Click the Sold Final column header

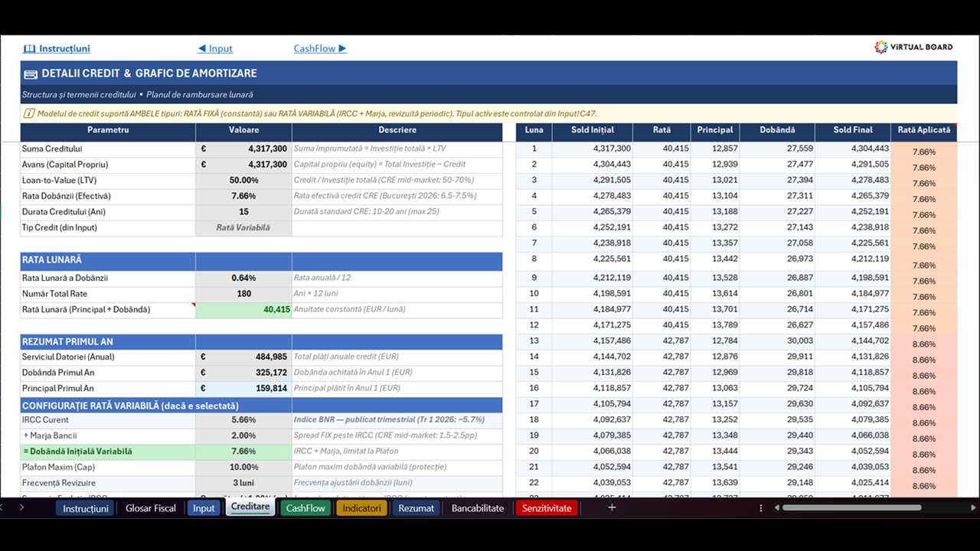tap(853, 131)
